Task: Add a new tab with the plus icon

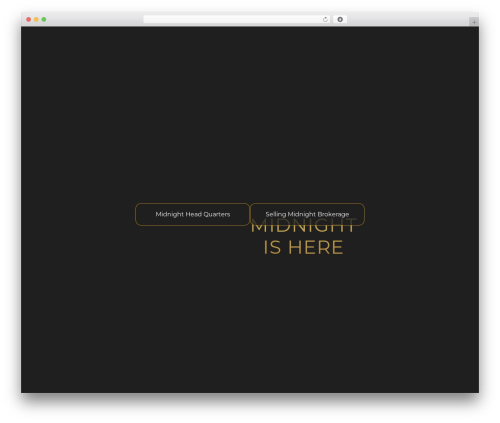Action: (474, 22)
